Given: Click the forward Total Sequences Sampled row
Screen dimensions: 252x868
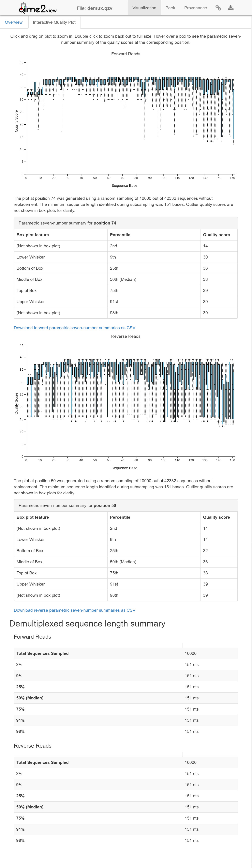Looking at the screenshot, I should pos(126,653).
